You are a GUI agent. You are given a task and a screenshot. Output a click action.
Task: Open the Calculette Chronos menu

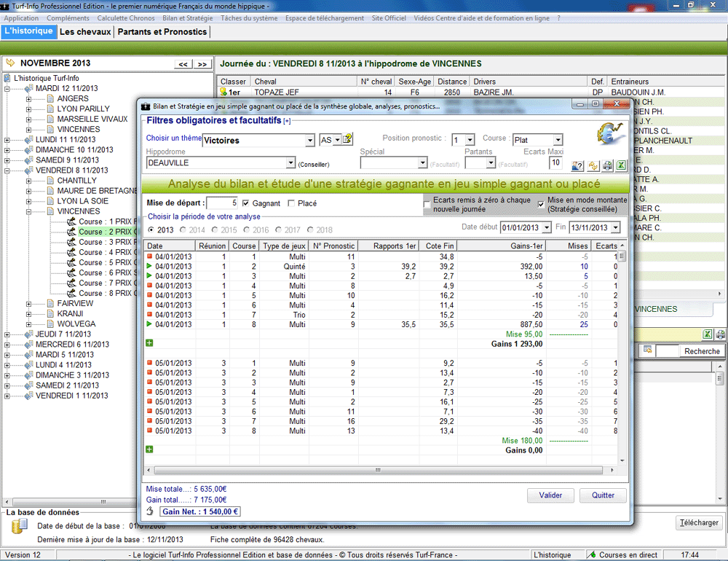click(x=126, y=18)
